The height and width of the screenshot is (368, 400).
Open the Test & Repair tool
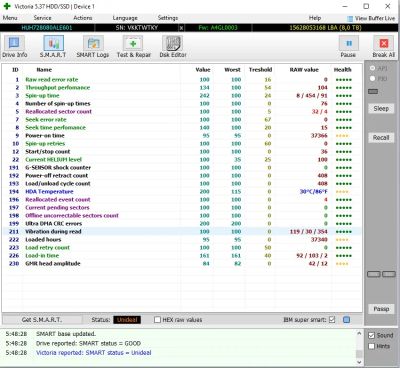[x=134, y=47]
